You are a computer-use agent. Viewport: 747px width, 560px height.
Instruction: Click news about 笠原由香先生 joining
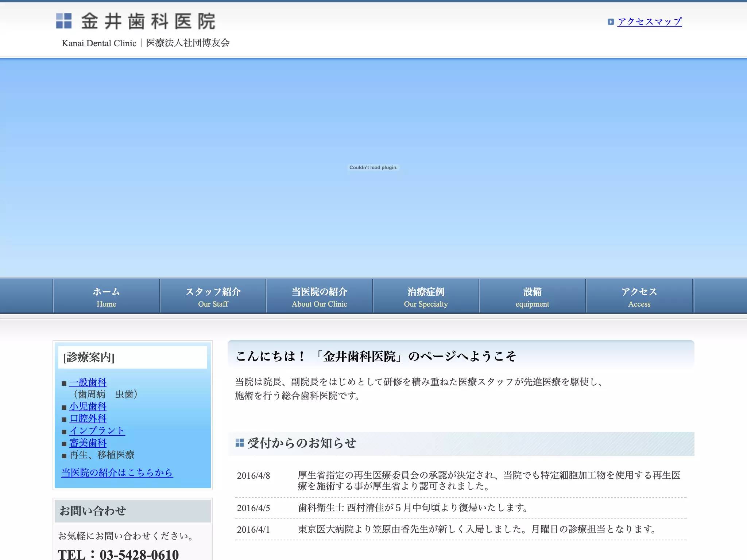tap(477, 529)
